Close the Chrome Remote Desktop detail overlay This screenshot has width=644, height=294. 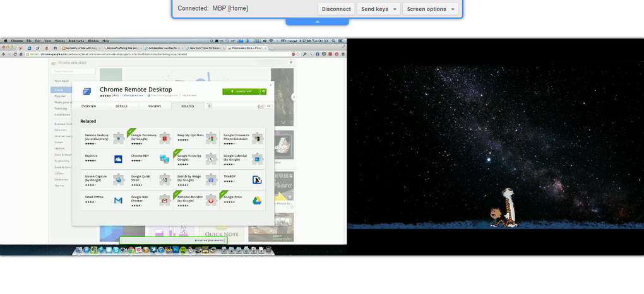tap(271, 85)
